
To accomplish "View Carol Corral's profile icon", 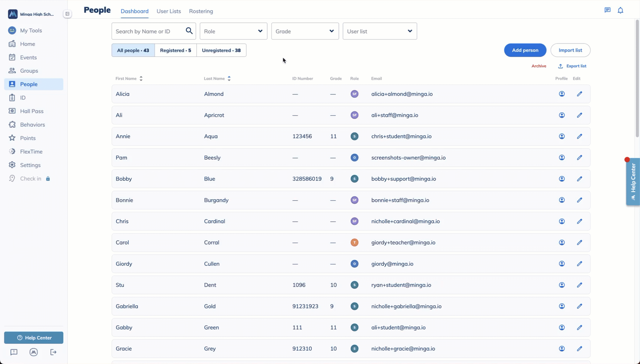I will (x=562, y=243).
